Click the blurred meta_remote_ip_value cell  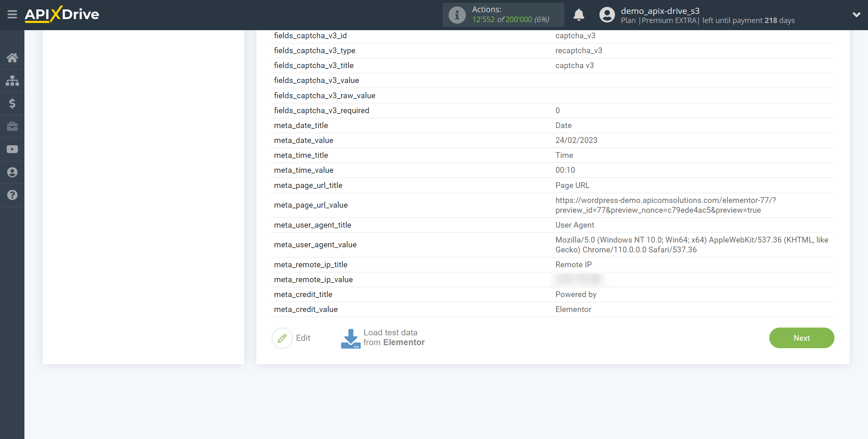[x=578, y=279]
